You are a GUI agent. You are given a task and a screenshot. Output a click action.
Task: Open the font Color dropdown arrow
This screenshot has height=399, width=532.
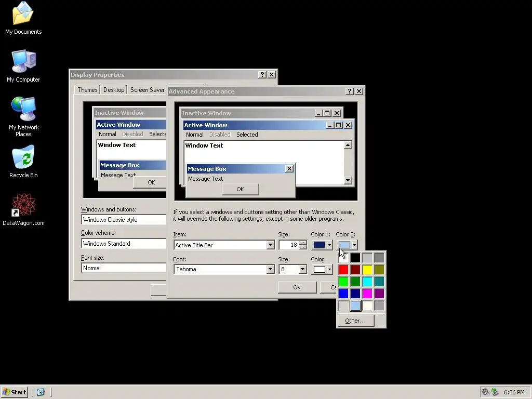pos(329,270)
